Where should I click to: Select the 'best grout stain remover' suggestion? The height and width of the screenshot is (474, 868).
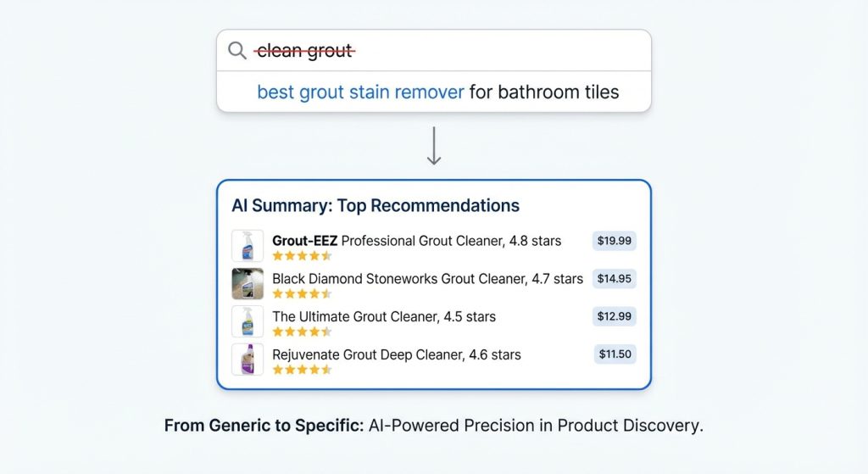(360, 92)
